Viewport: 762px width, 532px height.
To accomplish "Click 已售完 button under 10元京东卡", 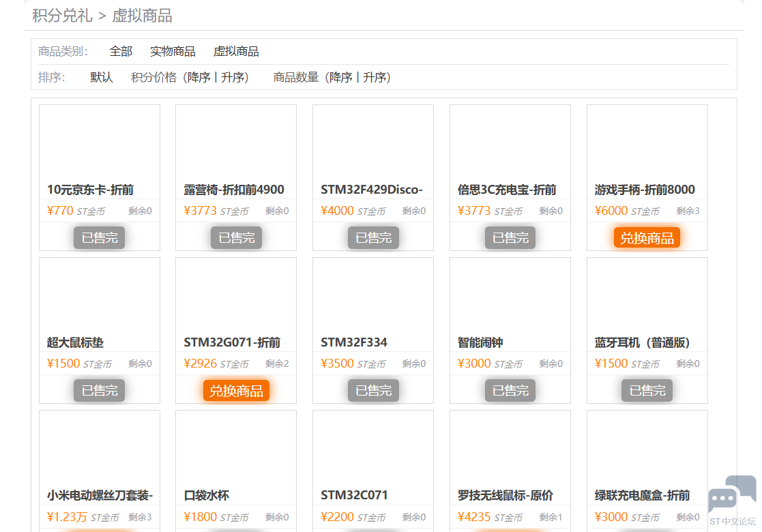I will pos(100,237).
